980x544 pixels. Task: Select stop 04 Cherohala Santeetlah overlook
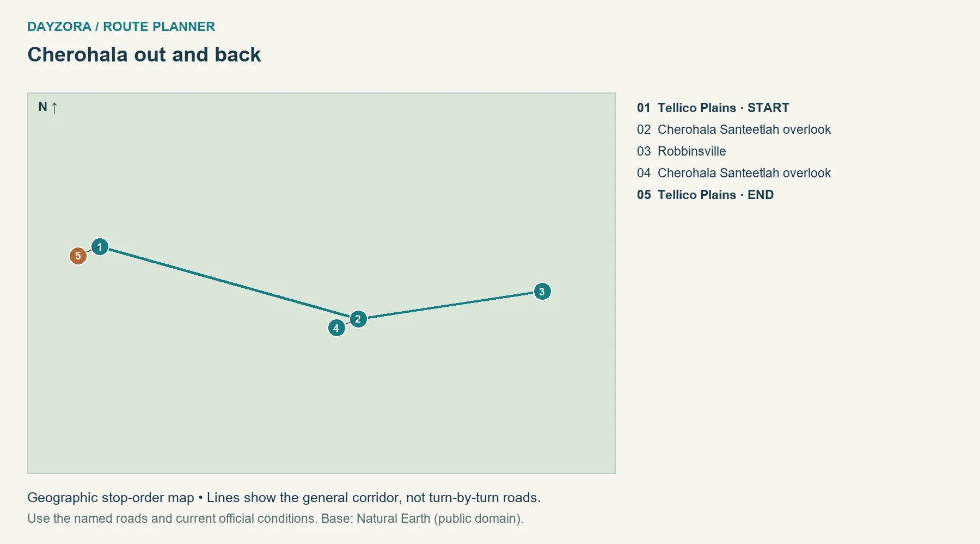pos(733,173)
